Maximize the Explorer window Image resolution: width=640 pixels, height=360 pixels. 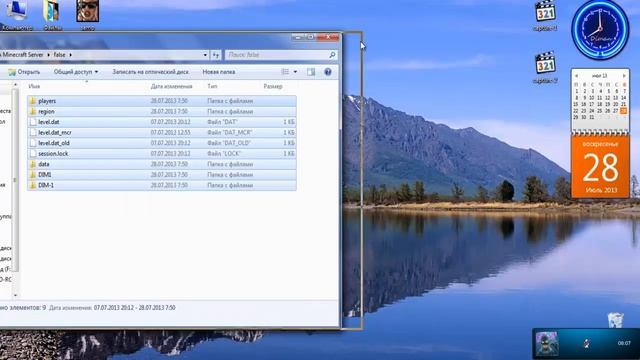(x=311, y=37)
